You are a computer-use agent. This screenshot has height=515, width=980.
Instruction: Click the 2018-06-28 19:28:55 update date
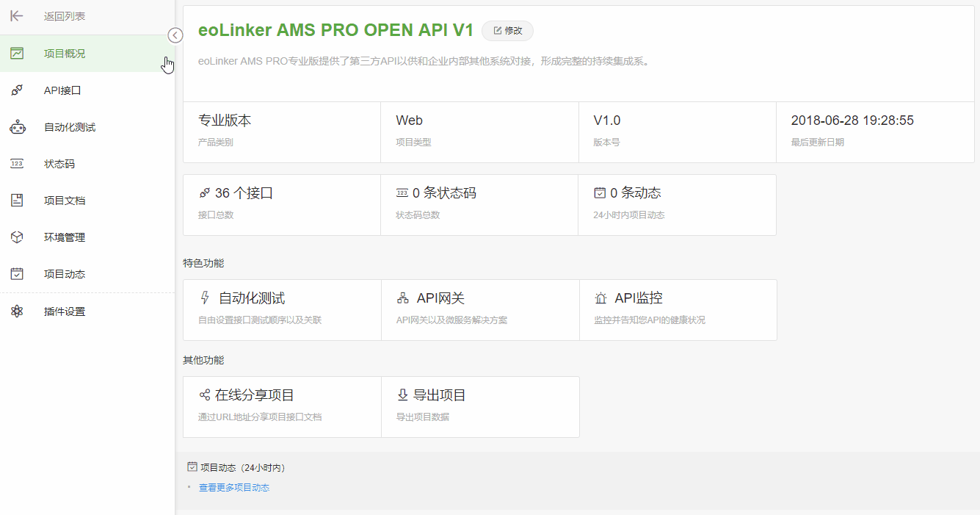point(852,120)
